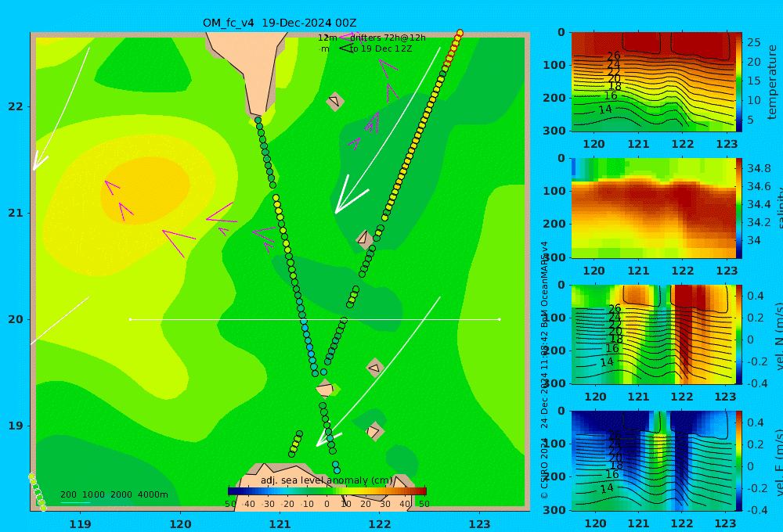Click the salinity color scale bar

pos(739,208)
